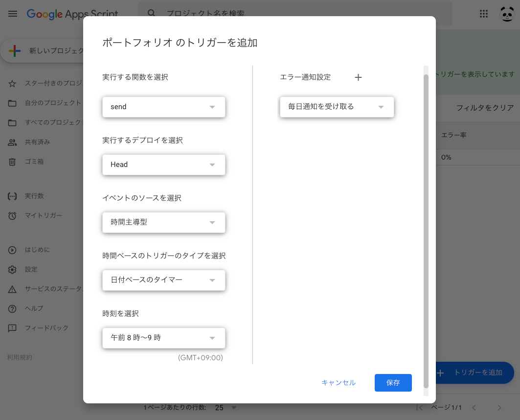The width and height of the screenshot is (520, 420).
Task: Open the deployment dropdown showing Head
Action: click(x=163, y=164)
